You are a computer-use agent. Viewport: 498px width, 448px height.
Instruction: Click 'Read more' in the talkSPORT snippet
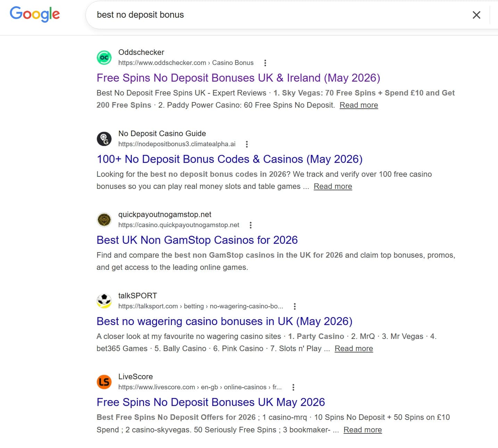354,349
